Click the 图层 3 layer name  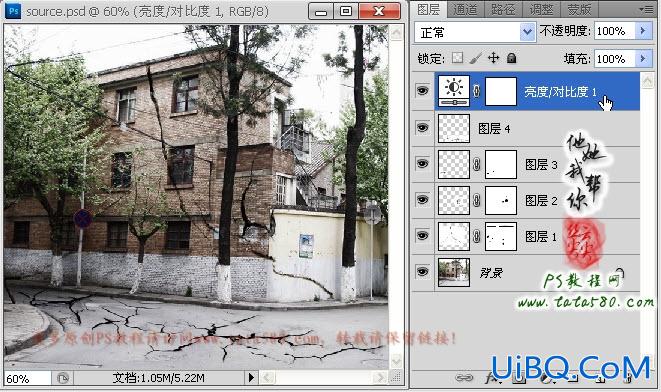541,164
